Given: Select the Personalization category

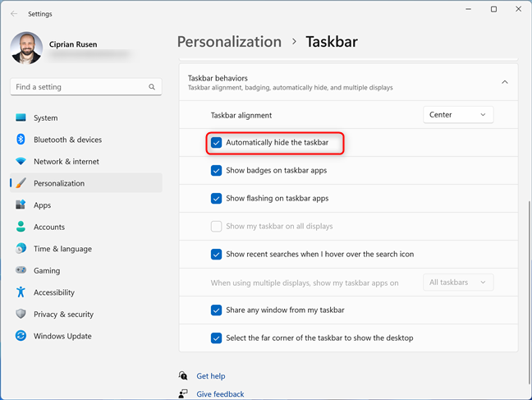Looking at the screenshot, I should point(86,183).
